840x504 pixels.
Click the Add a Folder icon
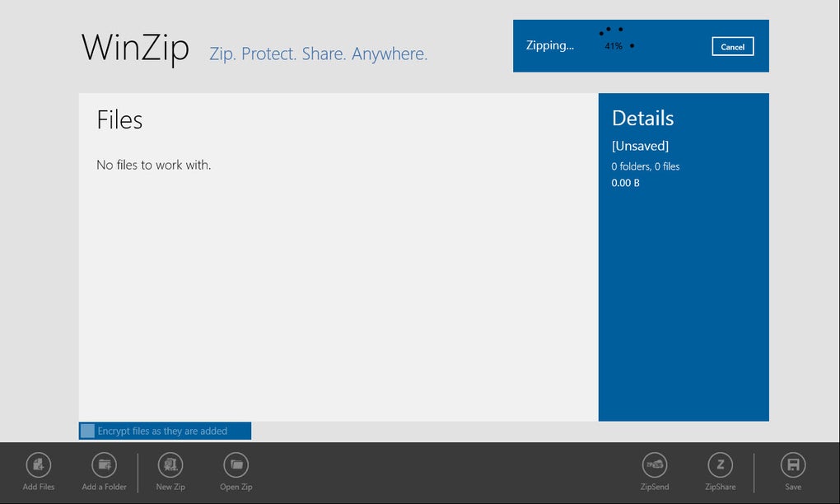[104, 465]
